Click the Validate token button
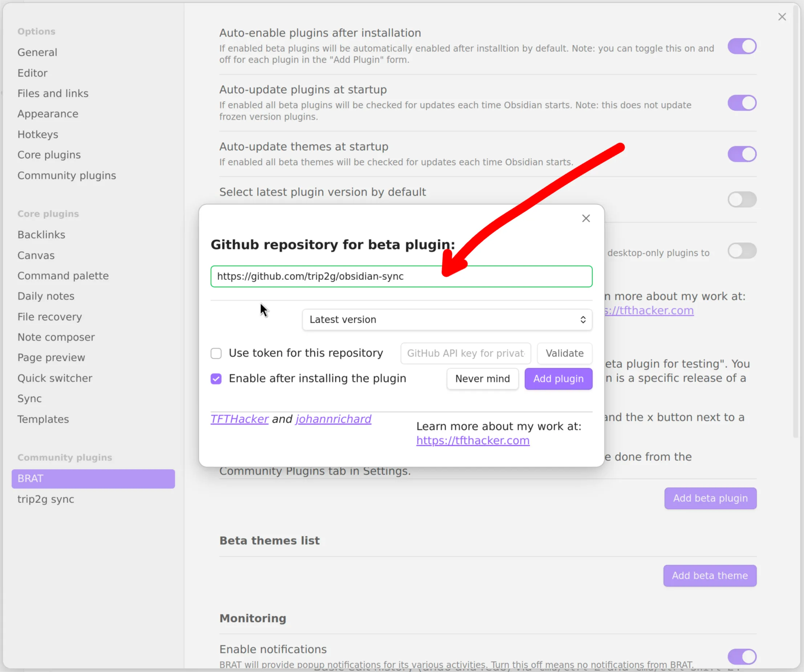This screenshot has height=672, width=804. click(x=564, y=353)
